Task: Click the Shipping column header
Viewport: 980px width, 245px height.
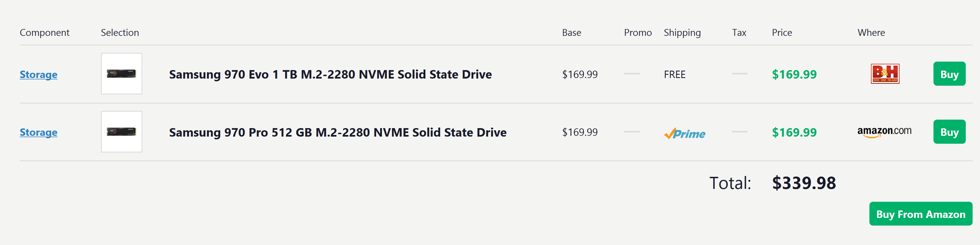Action: pos(682,33)
